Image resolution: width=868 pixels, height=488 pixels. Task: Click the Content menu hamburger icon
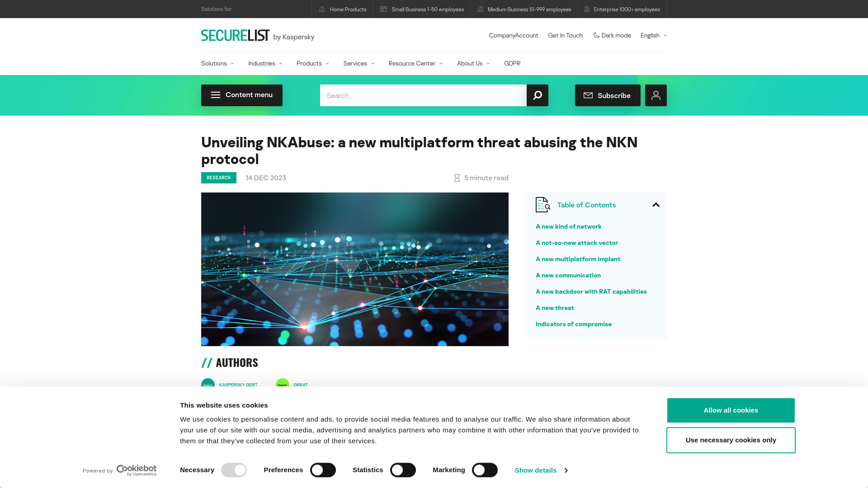point(216,95)
